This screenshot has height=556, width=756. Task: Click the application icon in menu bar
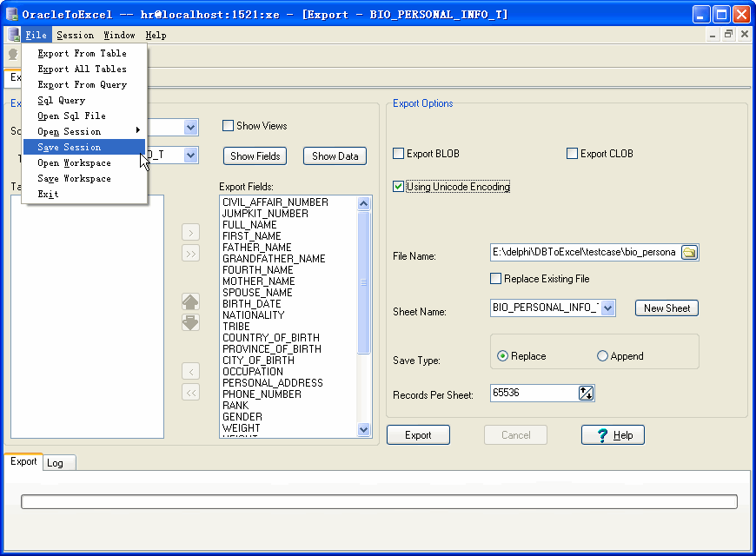point(14,35)
